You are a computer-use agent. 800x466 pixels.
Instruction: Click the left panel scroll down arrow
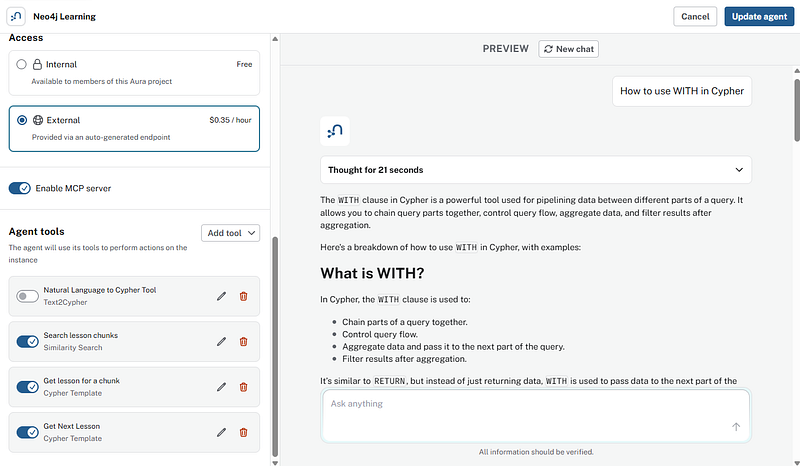[x=275, y=463]
